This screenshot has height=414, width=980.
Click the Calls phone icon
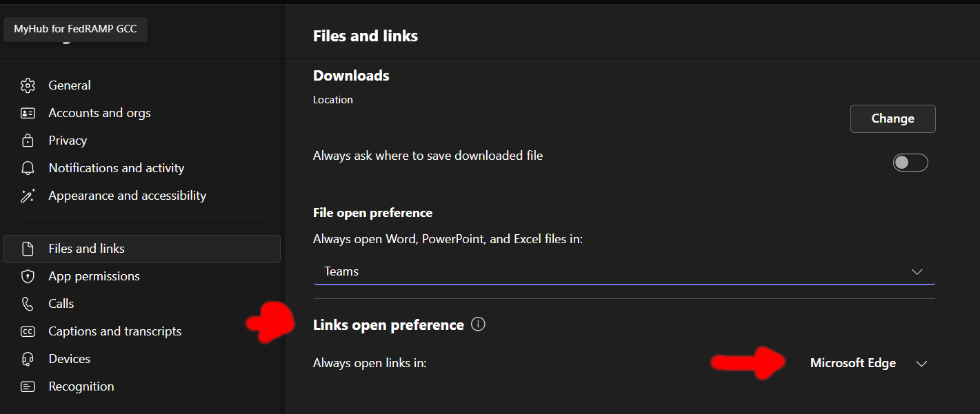pos(28,304)
